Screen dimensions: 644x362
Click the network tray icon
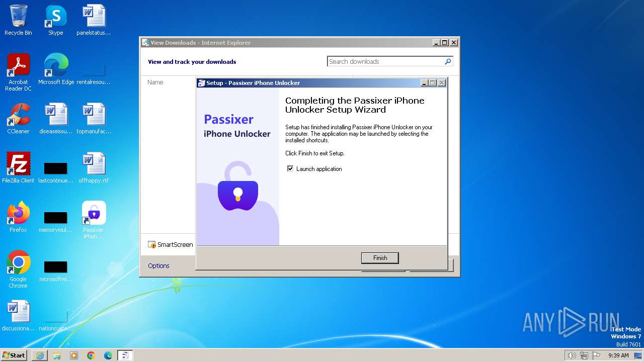pos(584,355)
